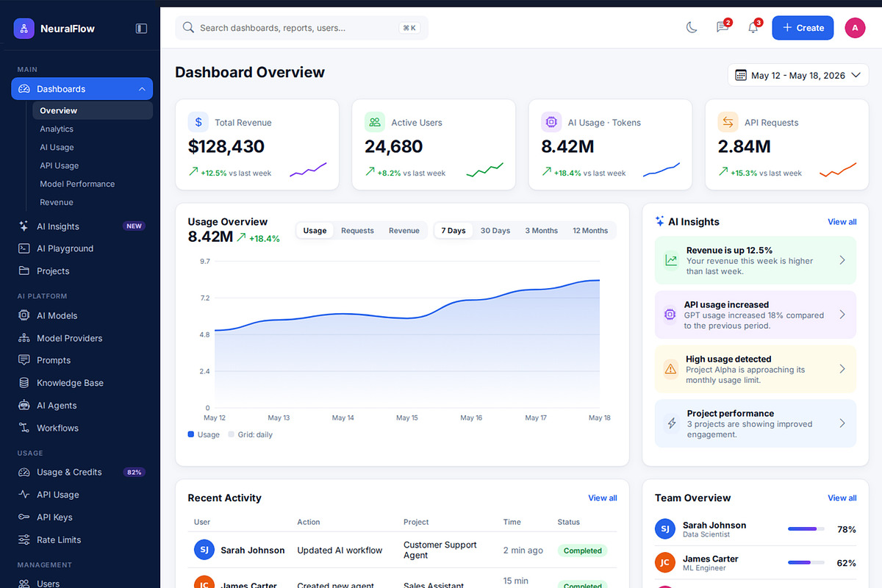This screenshot has height=588, width=882.
Task: Click the AI Insights sparkle icon in sidebar
Action: 24,226
